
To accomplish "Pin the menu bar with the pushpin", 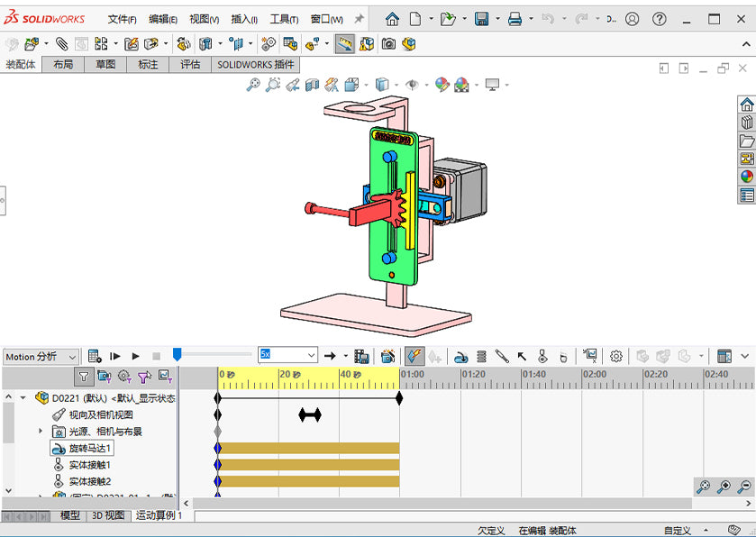I will tap(359, 19).
